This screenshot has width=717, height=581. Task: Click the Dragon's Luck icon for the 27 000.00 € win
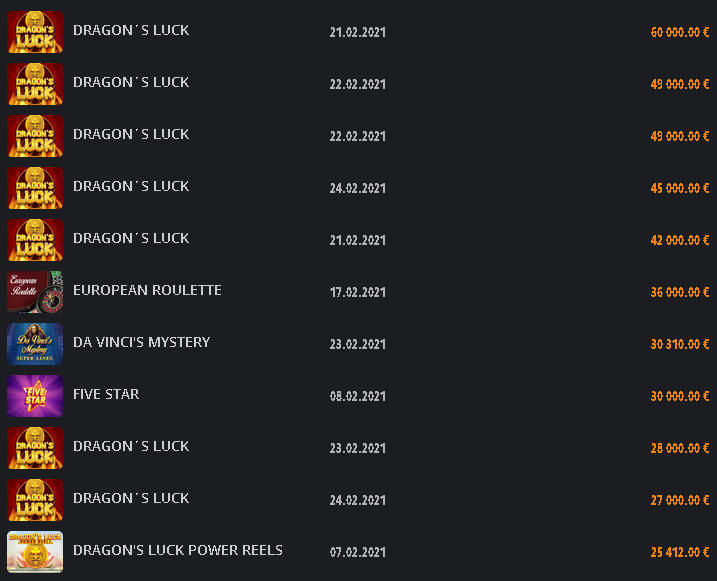pos(35,500)
